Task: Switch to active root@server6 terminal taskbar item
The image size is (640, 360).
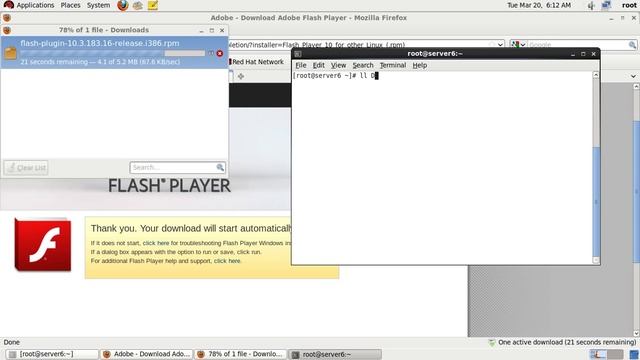Action: pos(335,354)
